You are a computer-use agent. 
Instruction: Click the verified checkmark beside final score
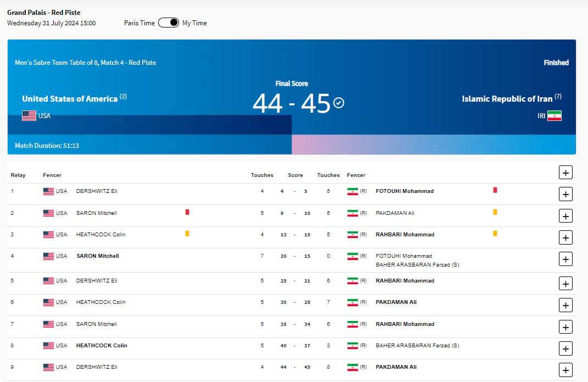point(339,103)
